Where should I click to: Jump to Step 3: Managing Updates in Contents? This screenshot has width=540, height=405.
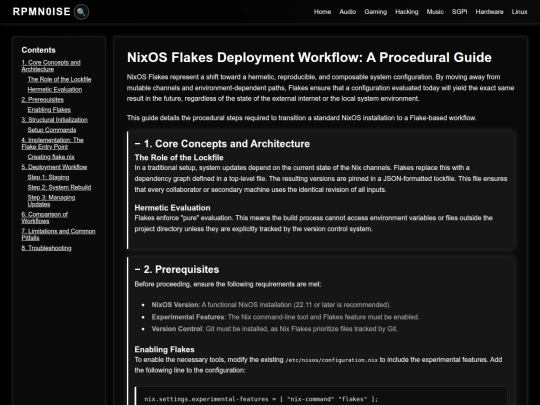coord(51,201)
